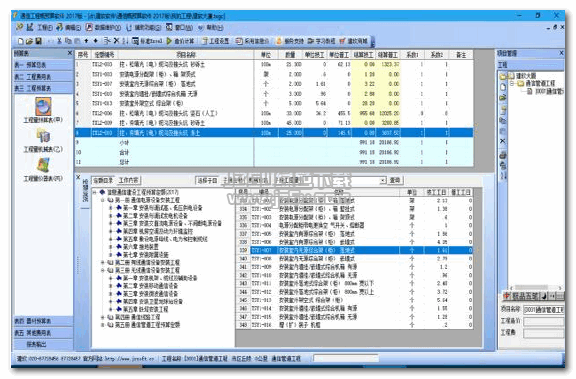Select 表四 器材预算表 in left sidebar
The image size is (576, 379).
pyautogui.click(x=43, y=321)
